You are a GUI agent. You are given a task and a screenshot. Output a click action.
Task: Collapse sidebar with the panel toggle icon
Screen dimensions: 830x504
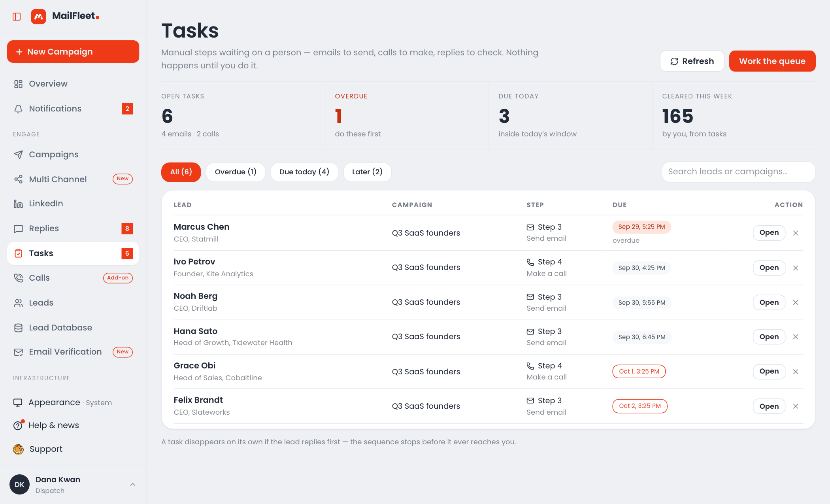click(17, 17)
